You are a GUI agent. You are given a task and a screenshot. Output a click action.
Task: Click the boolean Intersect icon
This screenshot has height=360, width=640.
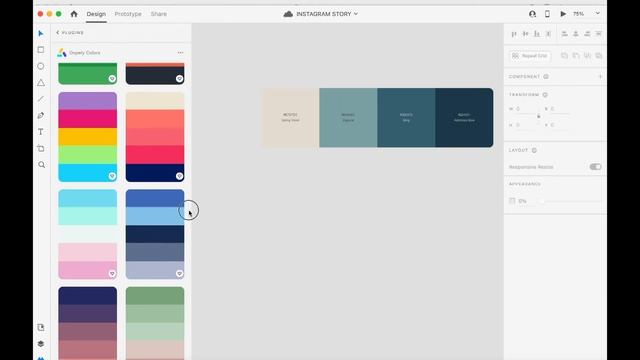pyautogui.click(x=587, y=56)
